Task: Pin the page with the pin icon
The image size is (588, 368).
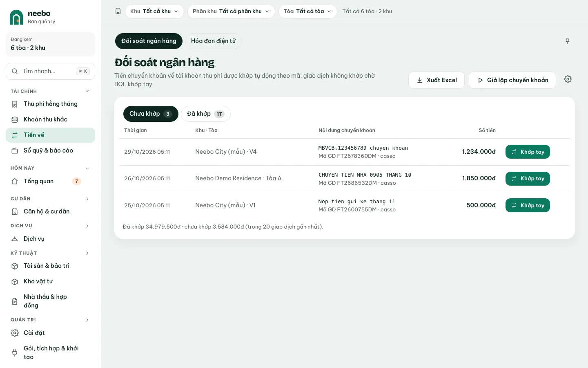Action: point(568,41)
